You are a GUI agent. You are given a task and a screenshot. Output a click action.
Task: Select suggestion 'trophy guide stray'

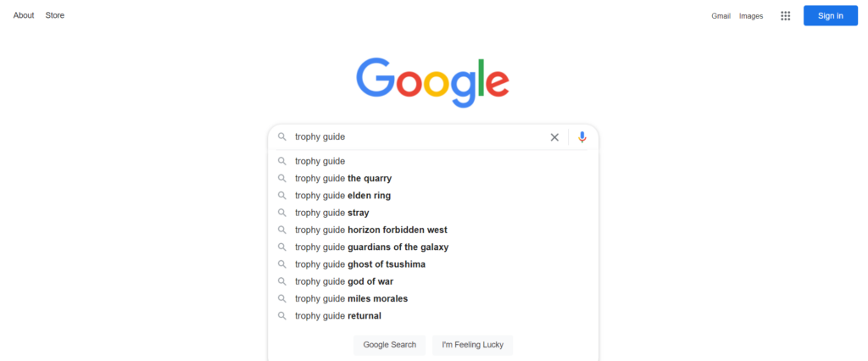click(x=331, y=213)
